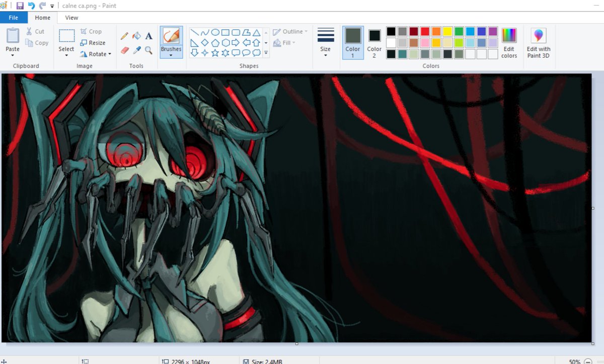This screenshot has width=604, height=364.
Task: Open the shape Fill dropdown
Action: click(284, 43)
